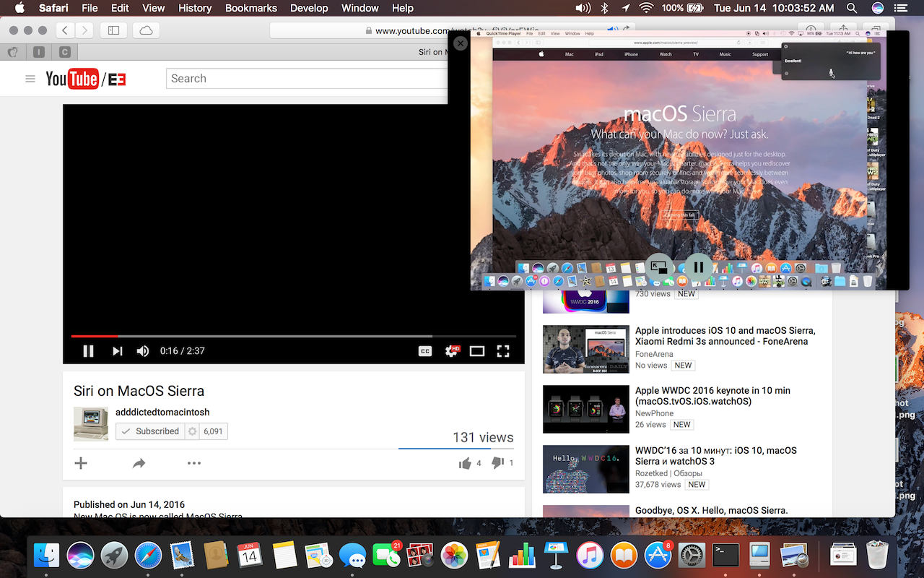Viewport: 924px width, 578px height.
Task: Open Launchpad from the Dock
Action: pyautogui.click(x=115, y=556)
